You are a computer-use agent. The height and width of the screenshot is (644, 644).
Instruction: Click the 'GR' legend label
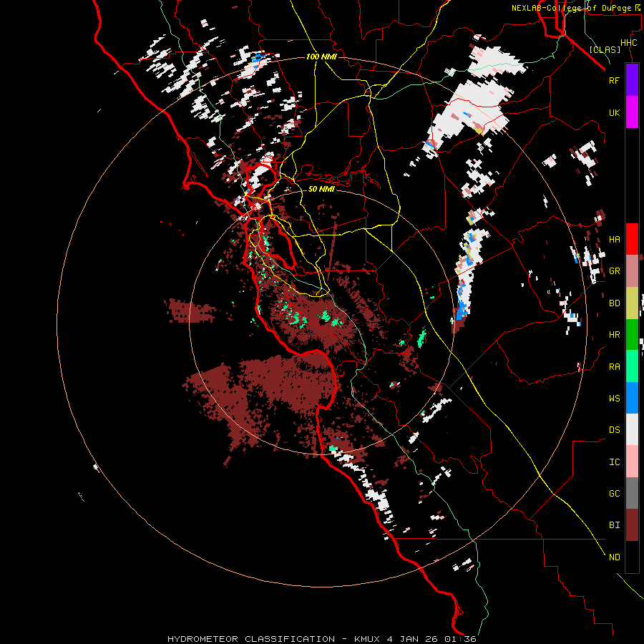click(x=614, y=271)
